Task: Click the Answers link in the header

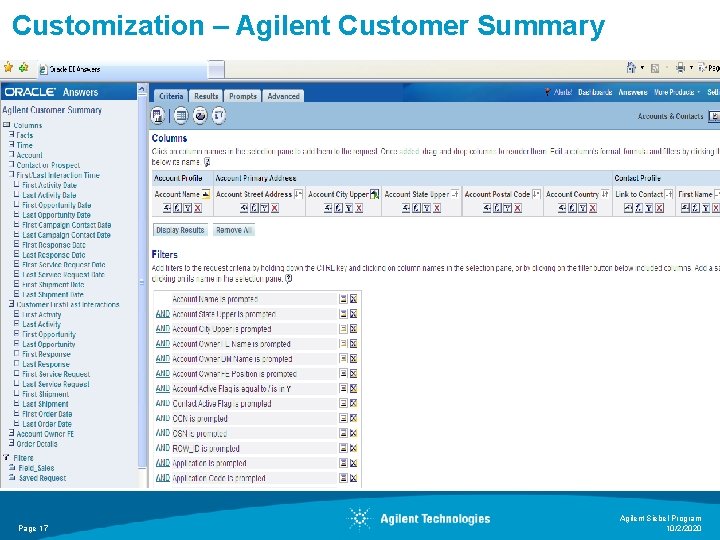Action: (x=633, y=92)
